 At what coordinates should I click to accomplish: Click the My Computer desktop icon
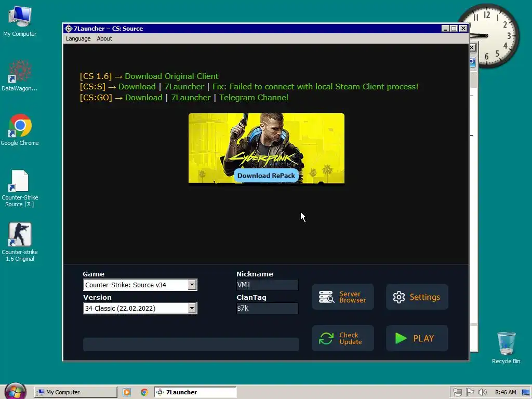pyautogui.click(x=20, y=21)
